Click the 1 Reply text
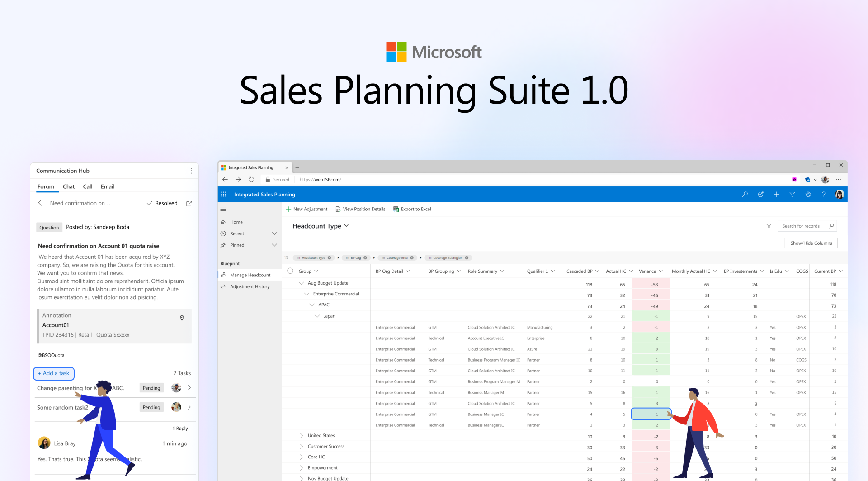Image resolution: width=868 pixels, height=481 pixels. click(180, 429)
